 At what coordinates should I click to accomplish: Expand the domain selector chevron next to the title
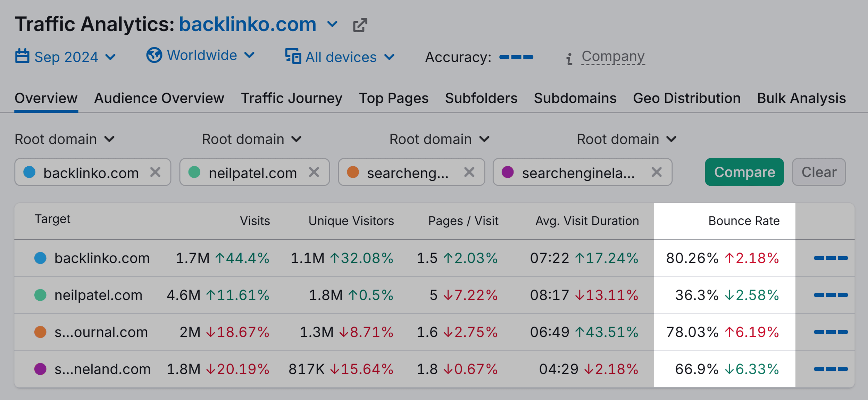point(332,24)
